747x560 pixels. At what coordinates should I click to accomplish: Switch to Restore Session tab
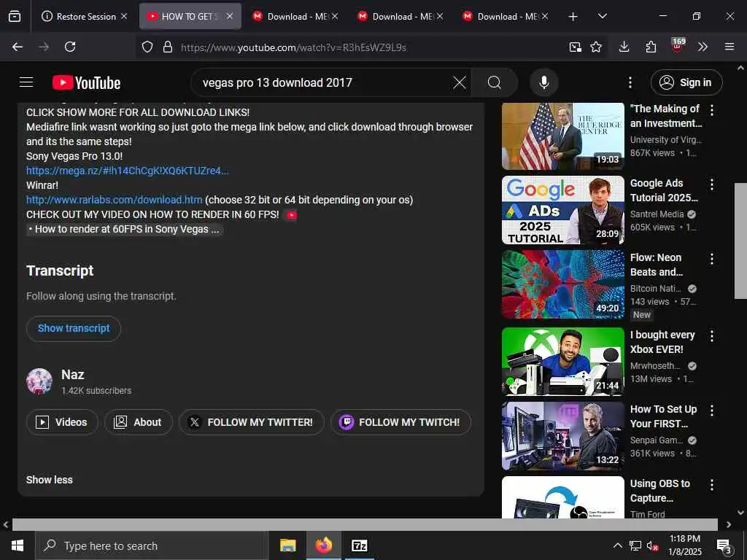86,16
